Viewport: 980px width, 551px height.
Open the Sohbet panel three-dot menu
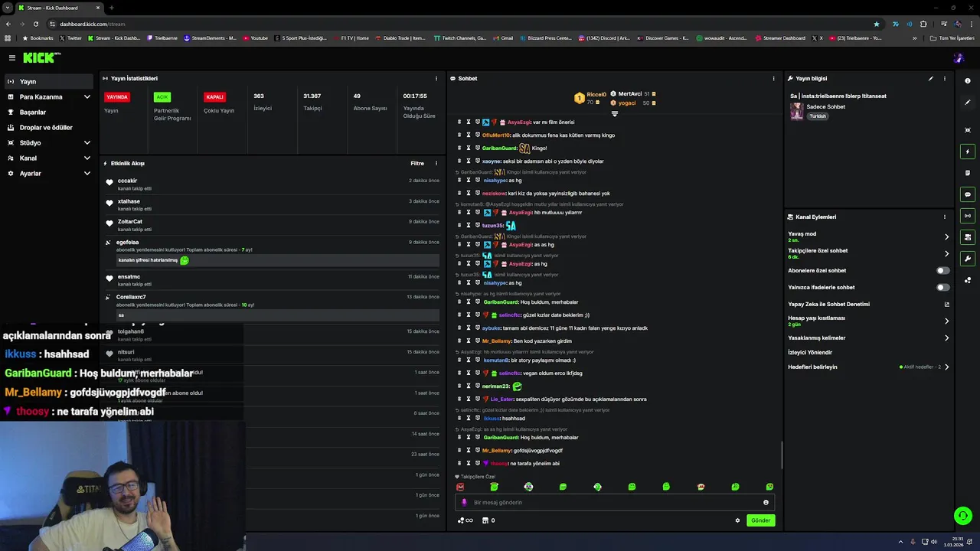[773, 78]
